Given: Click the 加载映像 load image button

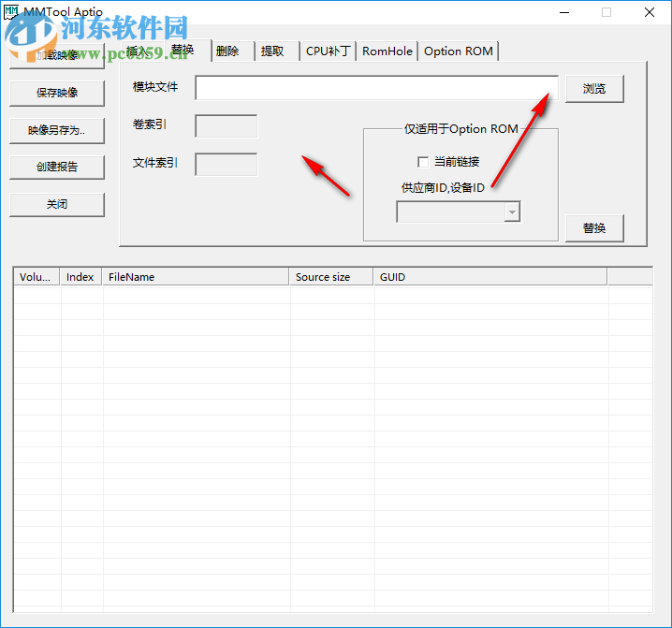Looking at the screenshot, I should 57,55.
